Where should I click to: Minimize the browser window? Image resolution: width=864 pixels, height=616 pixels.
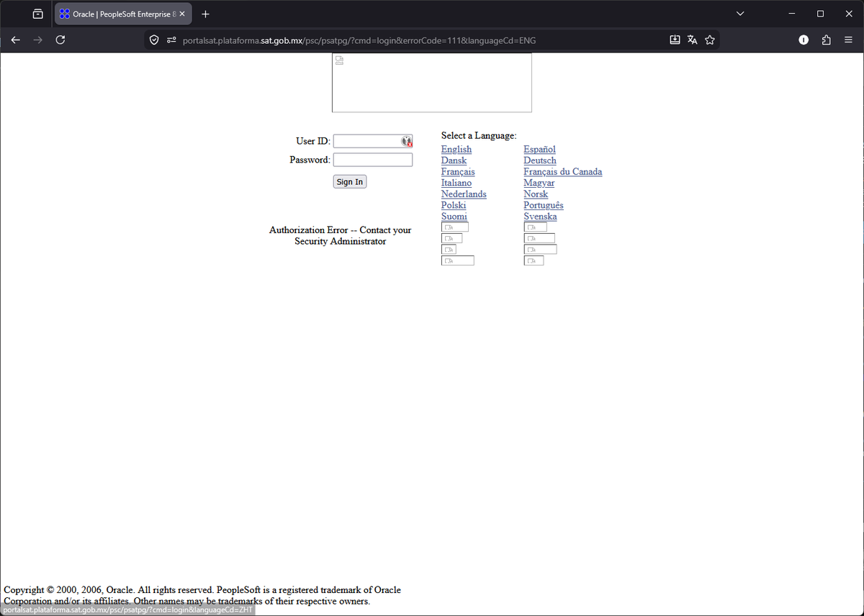pos(792,14)
